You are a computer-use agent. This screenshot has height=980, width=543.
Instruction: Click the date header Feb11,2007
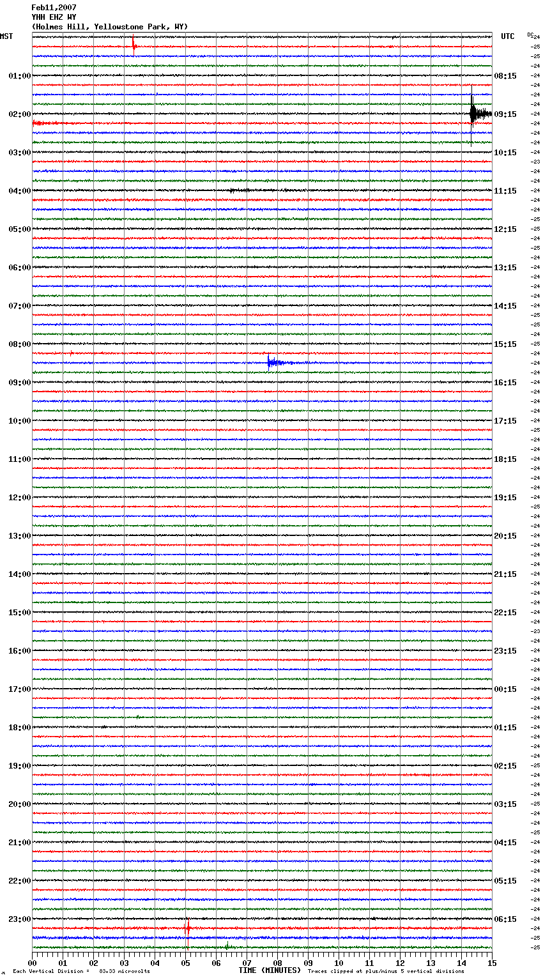tap(54, 8)
